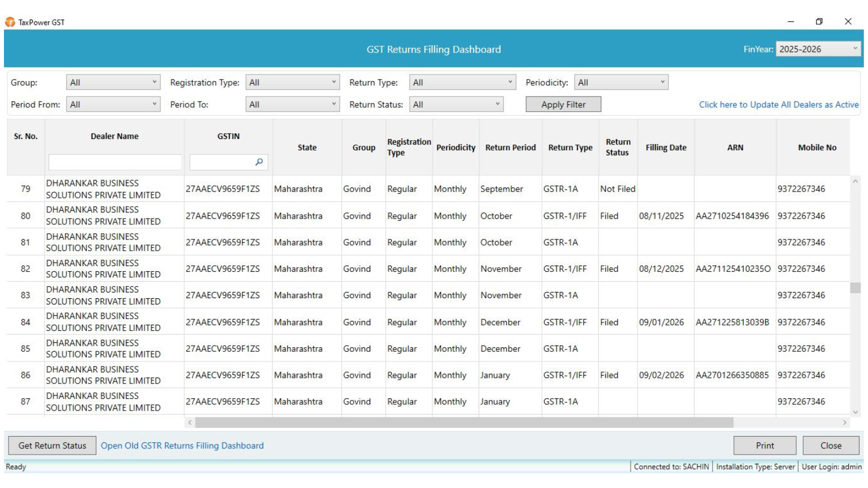868x488 pixels.
Task: Click the ARN column header
Action: pyautogui.click(x=735, y=147)
